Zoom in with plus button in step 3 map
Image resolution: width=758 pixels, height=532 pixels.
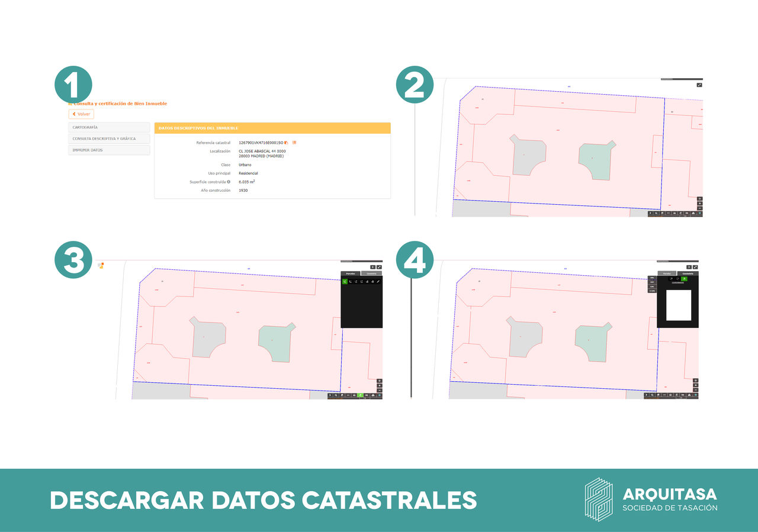[380, 386]
